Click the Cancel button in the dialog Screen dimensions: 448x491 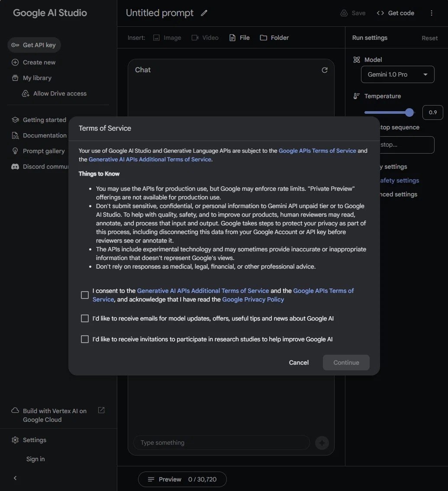click(x=299, y=363)
